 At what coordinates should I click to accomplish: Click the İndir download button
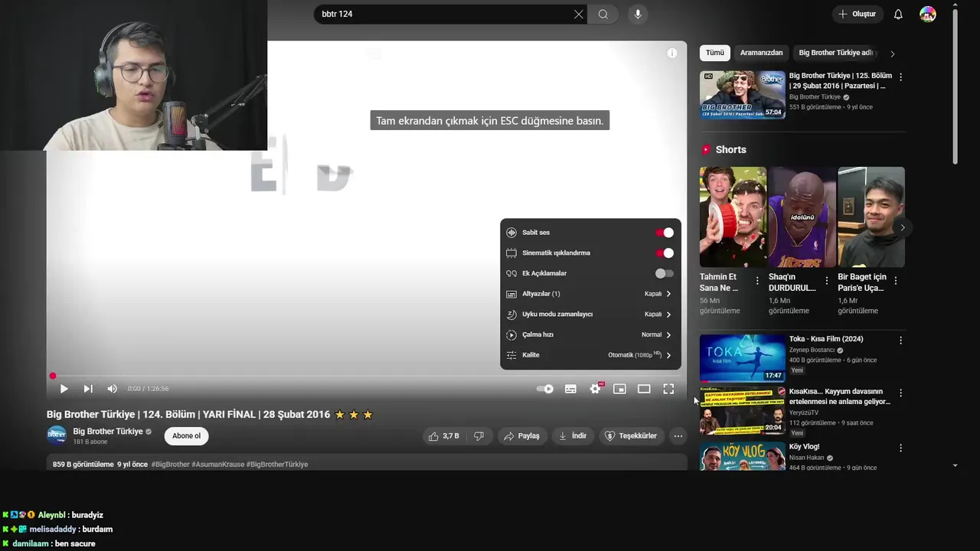click(573, 436)
